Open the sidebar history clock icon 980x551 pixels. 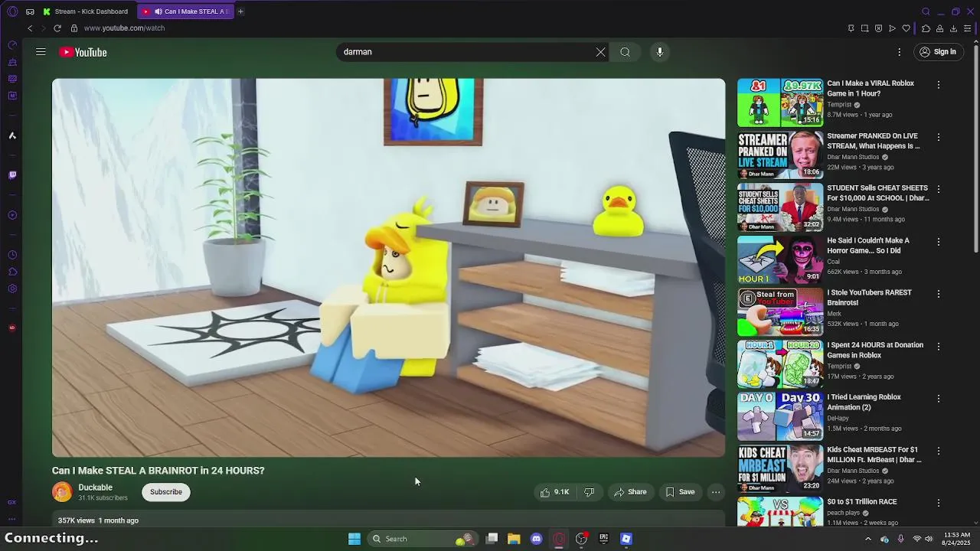(12, 255)
